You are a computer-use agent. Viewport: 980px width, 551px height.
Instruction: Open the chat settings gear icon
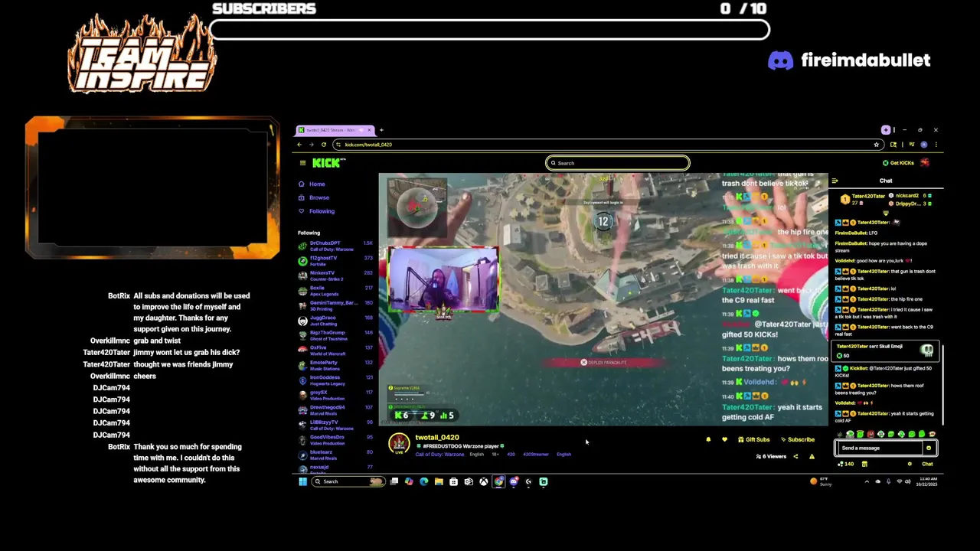pyautogui.click(x=910, y=464)
